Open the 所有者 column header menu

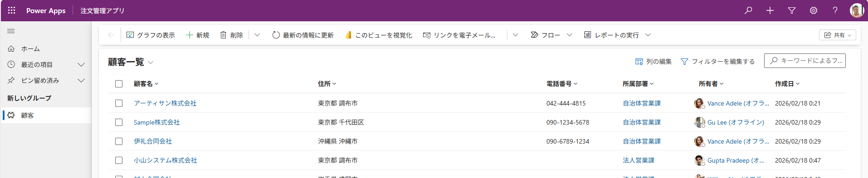[711, 84]
